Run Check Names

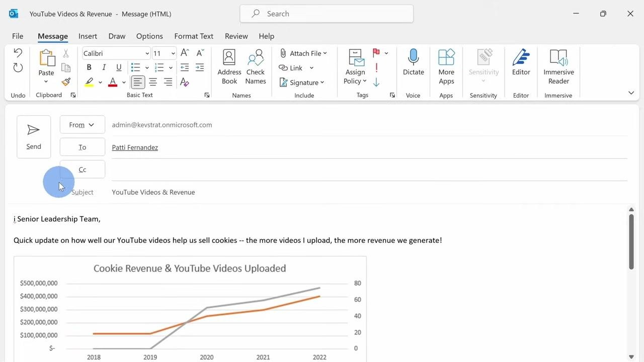pyautogui.click(x=256, y=67)
